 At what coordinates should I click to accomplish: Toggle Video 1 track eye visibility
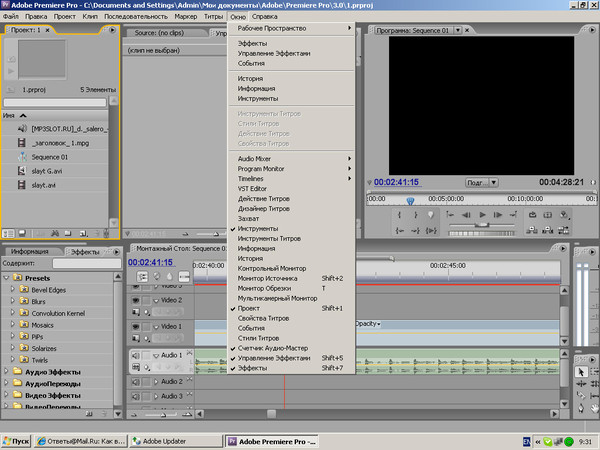[x=136, y=327]
